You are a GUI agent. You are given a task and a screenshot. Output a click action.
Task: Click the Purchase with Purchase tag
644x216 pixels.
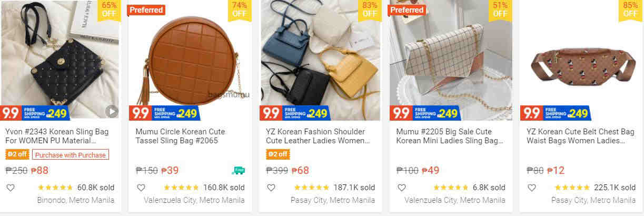point(71,154)
